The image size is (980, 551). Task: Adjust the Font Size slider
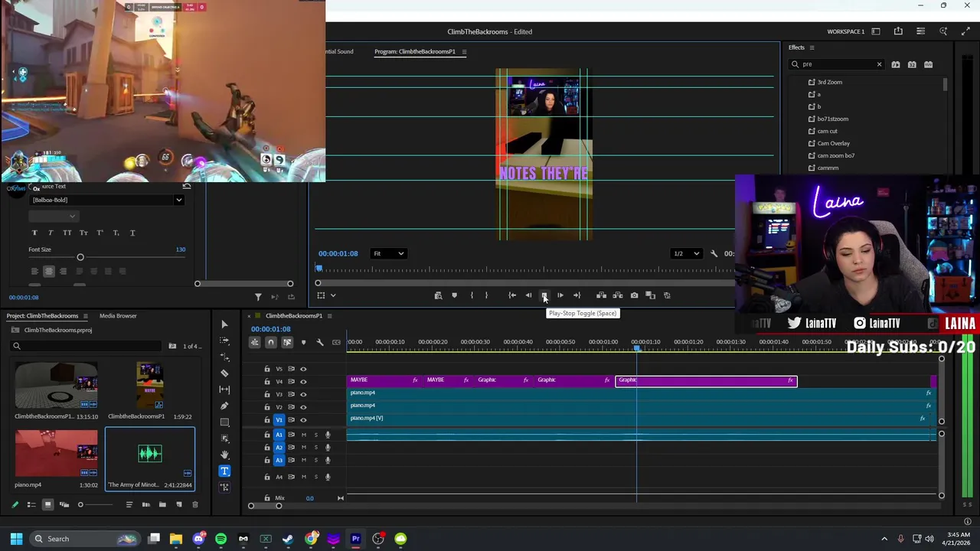pyautogui.click(x=80, y=257)
